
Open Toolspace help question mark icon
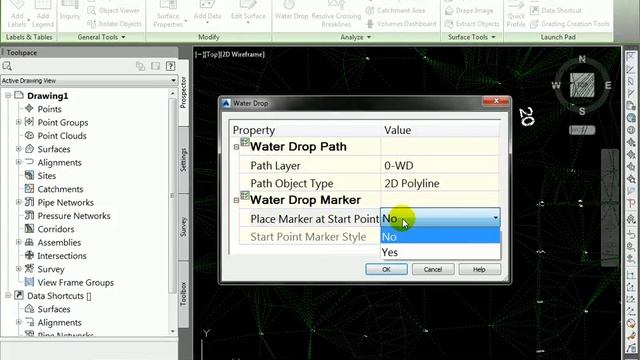[170, 66]
